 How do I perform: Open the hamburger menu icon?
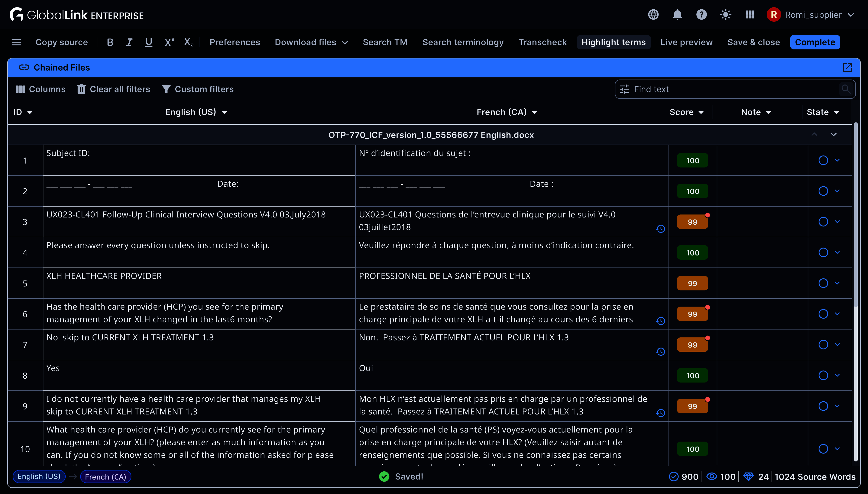pos(16,42)
